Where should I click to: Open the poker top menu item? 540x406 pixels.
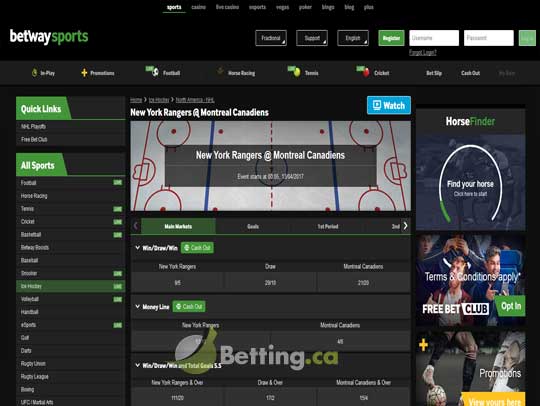click(305, 7)
